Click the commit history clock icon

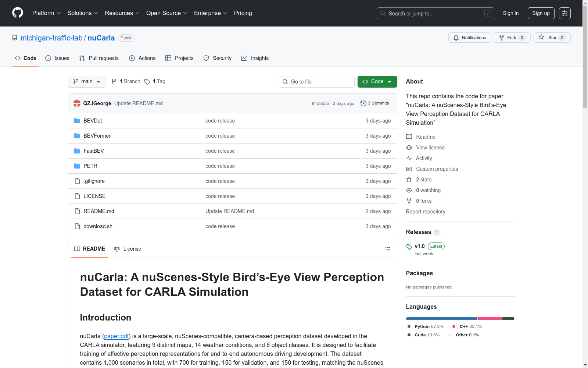(363, 103)
